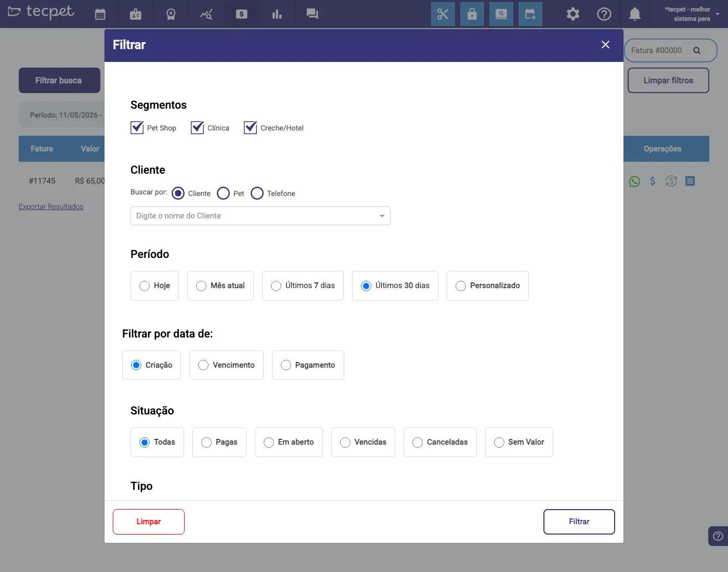This screenshot has width=728, height=572.
Task: Open the Exportar Resultados link
Action: [51, 206]
